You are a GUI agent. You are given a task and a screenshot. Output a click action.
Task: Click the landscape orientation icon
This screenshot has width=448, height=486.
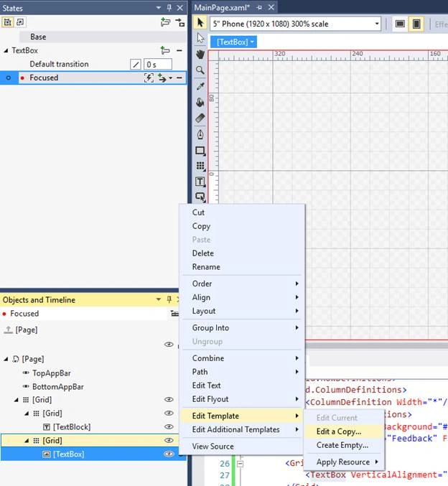click(x=400, y=24)
